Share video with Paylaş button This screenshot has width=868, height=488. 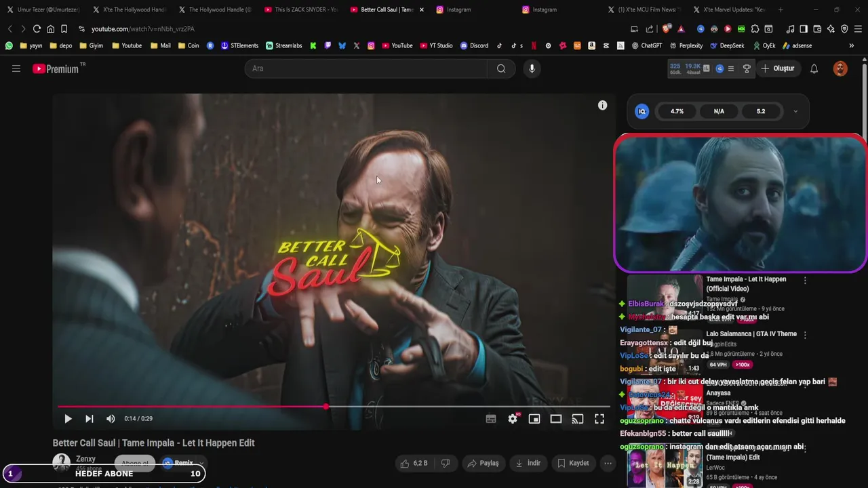483,463
